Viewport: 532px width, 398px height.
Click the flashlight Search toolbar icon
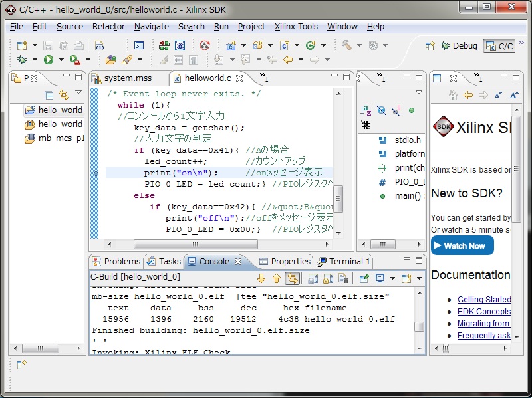click(127, 60)
